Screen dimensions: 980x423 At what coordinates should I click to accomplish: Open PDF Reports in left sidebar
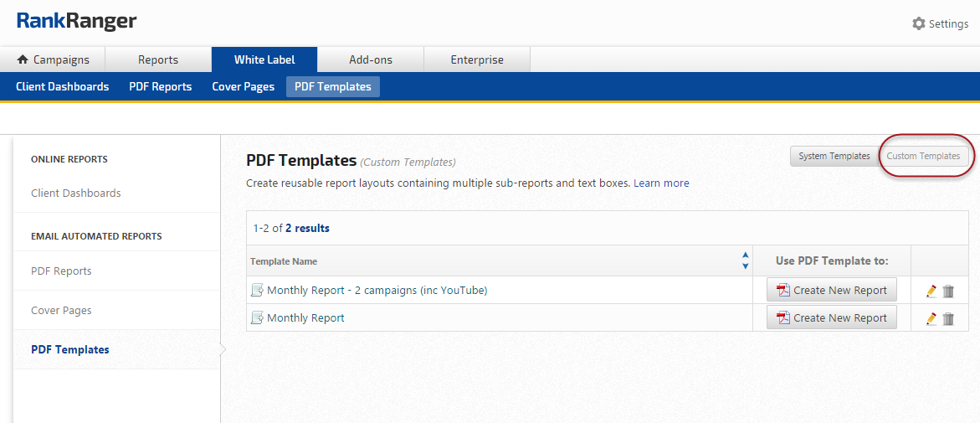(x=61, y=271)
